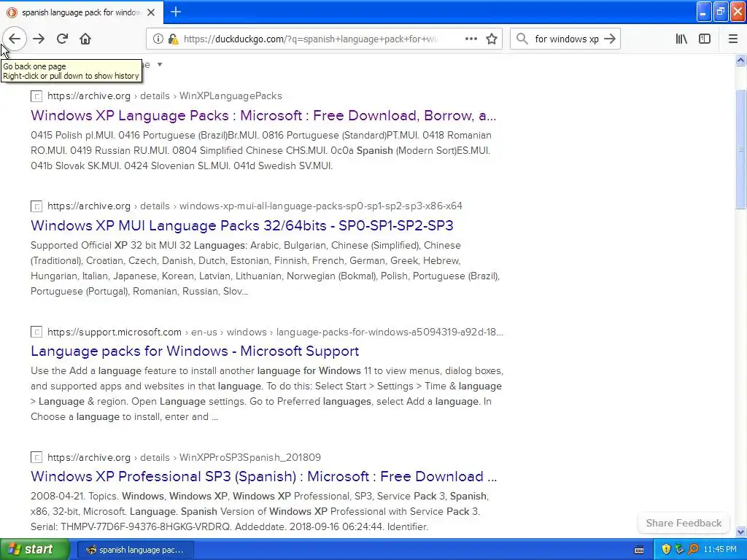
Task: Select the Firefox task in the taskbar
Action: 135,550
